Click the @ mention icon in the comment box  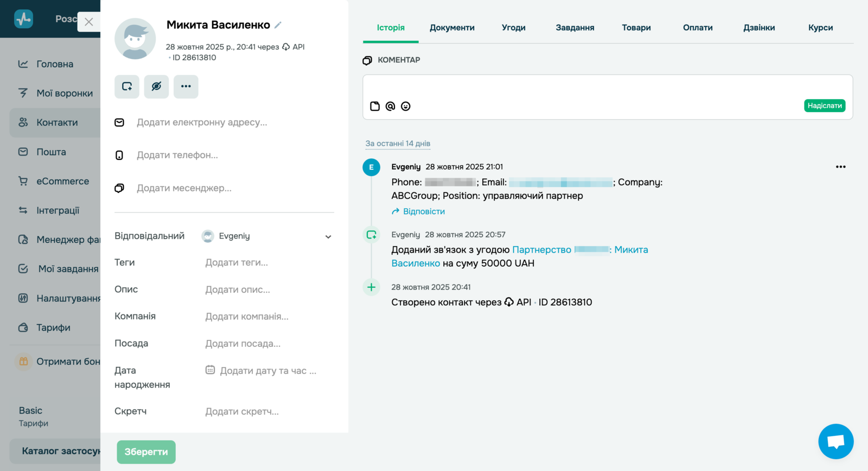coord(390,106)
